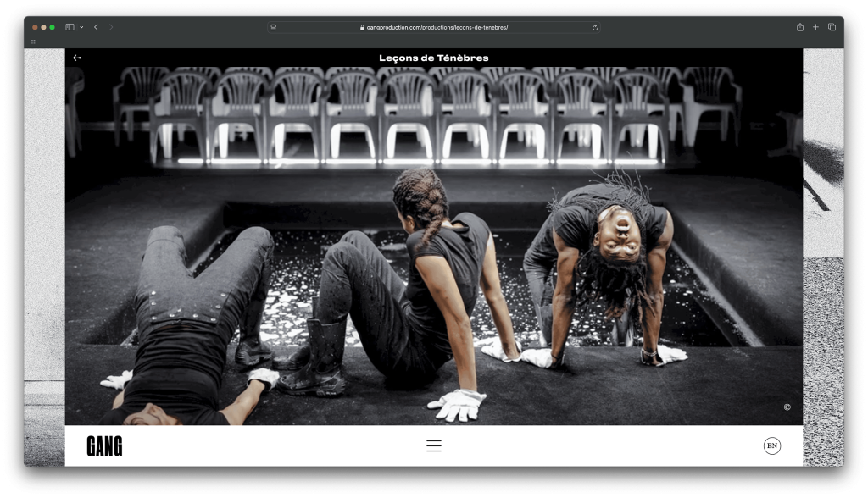868x498 pixels.
Task: Click the Leçons de Ténèbres title
Action: coord(433,58)
